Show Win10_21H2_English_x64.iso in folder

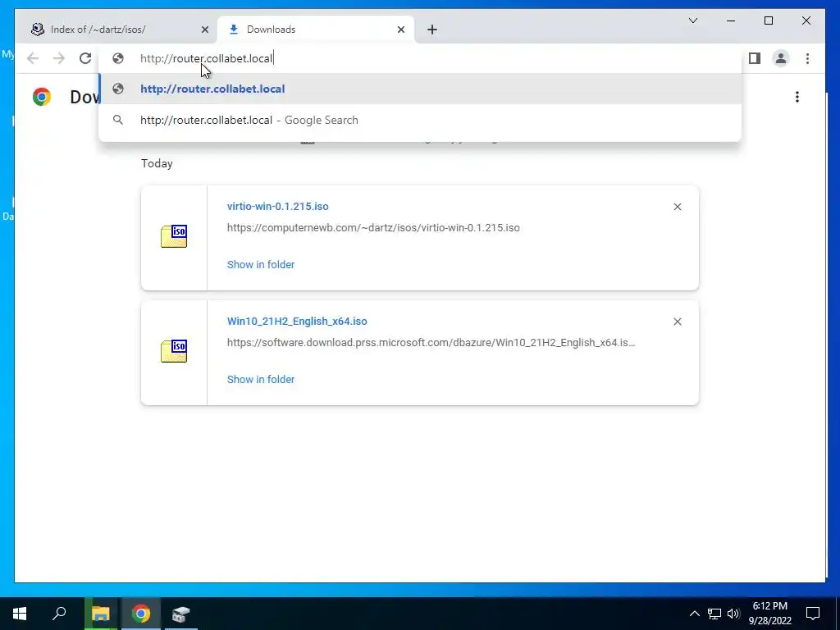(261, 379)
